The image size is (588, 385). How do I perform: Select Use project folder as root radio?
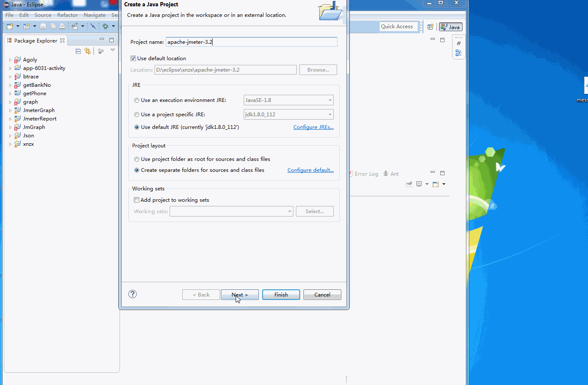tap(137, 159)
